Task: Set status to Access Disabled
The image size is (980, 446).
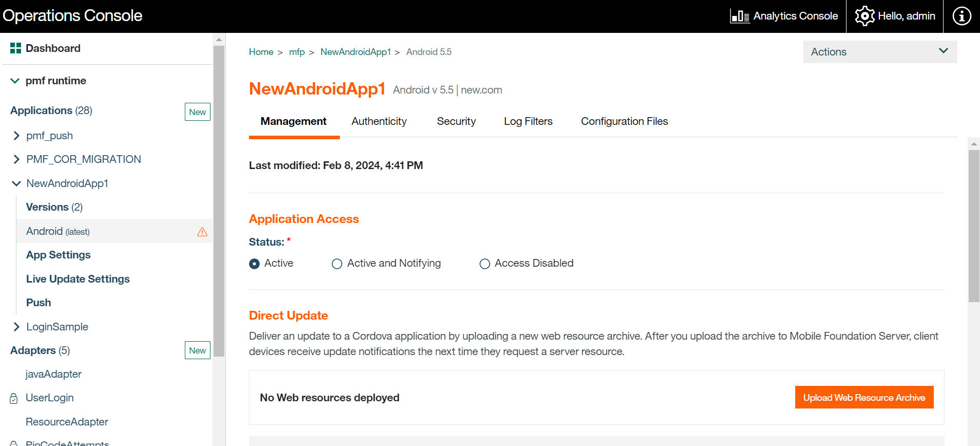Action: [485, 264]
